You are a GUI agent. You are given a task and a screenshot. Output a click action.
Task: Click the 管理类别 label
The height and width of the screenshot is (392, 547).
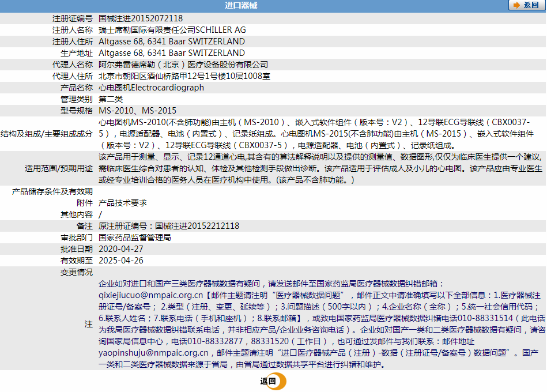click(x=77, y=99)
